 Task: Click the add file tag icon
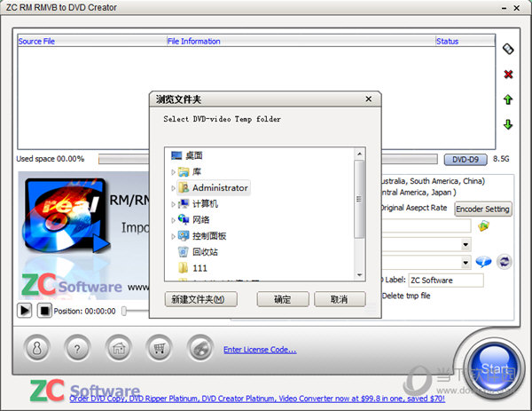(508, 49)
